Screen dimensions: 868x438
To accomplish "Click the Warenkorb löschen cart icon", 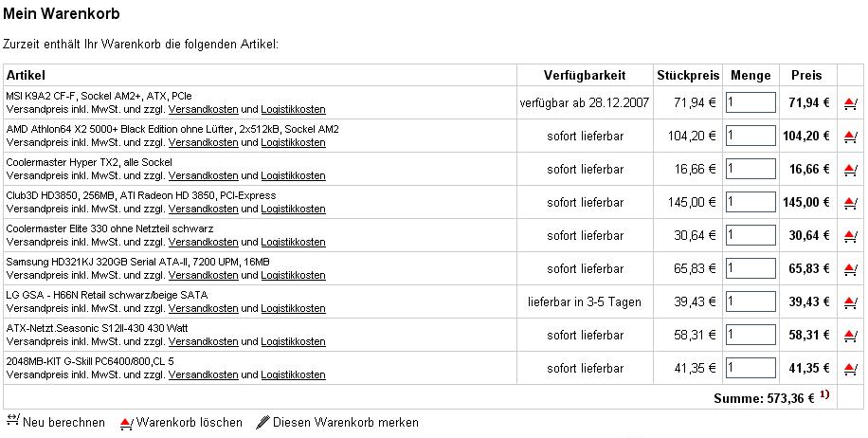I will tap(126, 424).
